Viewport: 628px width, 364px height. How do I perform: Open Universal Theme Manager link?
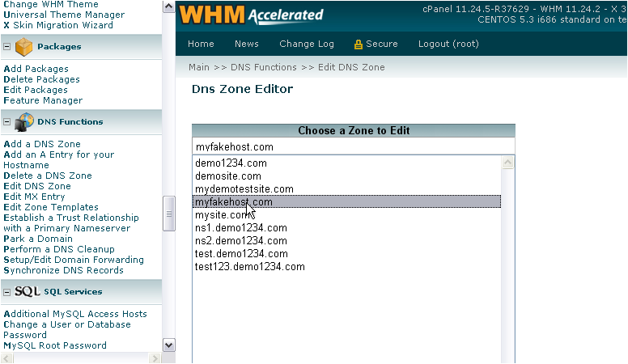[x=64, y=15]
